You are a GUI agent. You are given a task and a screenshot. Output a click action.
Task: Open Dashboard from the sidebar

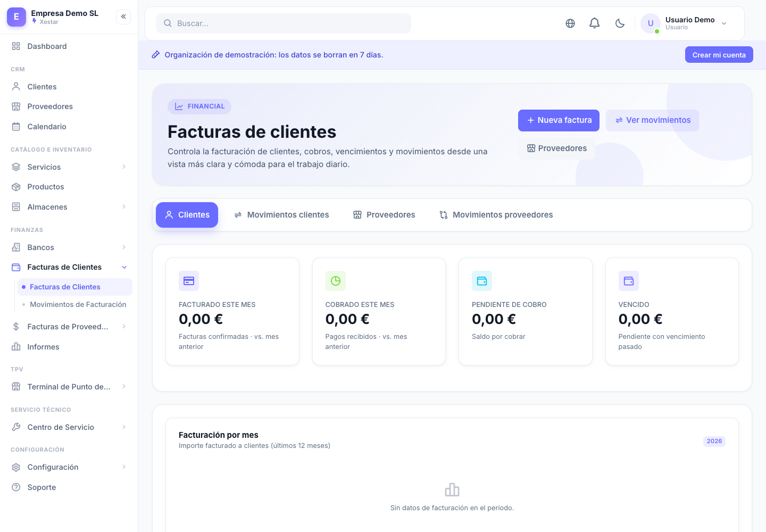pos(69,46)
